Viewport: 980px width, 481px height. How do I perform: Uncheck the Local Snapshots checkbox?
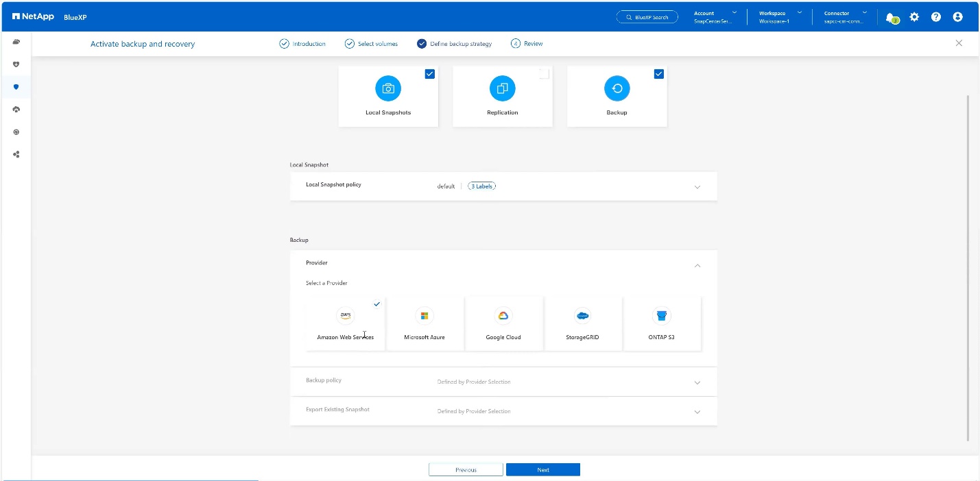[430, 74]
